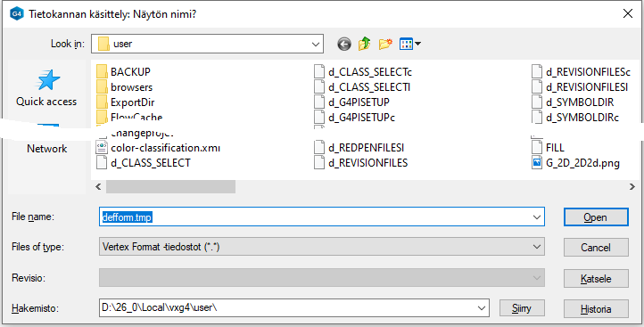This screenshot has width=644, height=327.
Task: Expand the Look in folder dropdown
Action: (x=315, y=44)
